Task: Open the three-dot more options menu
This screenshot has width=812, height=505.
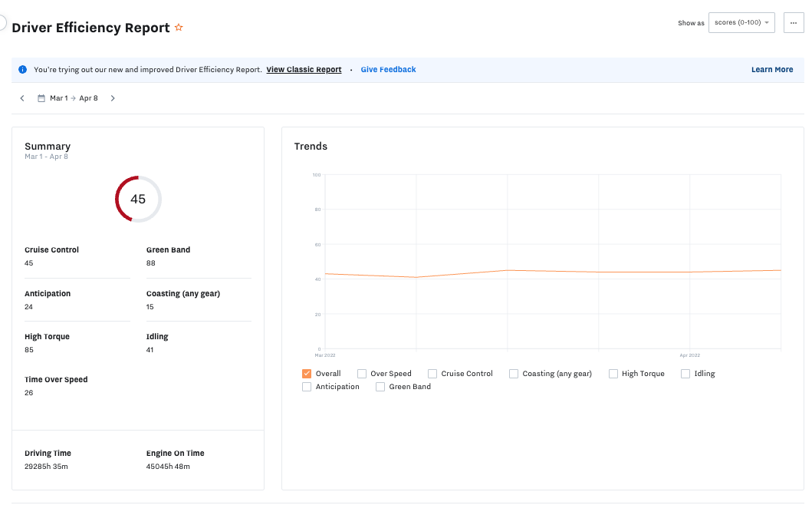Action: point(794,23)
